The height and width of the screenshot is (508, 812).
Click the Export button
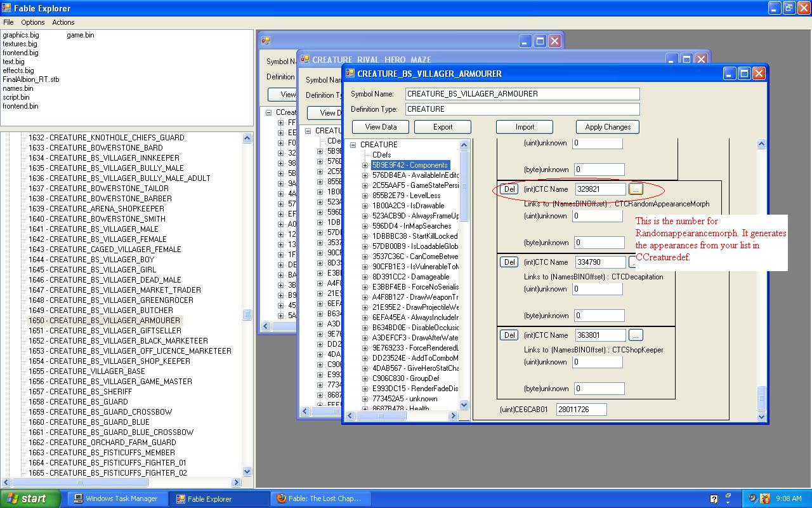tap(442, 127)
